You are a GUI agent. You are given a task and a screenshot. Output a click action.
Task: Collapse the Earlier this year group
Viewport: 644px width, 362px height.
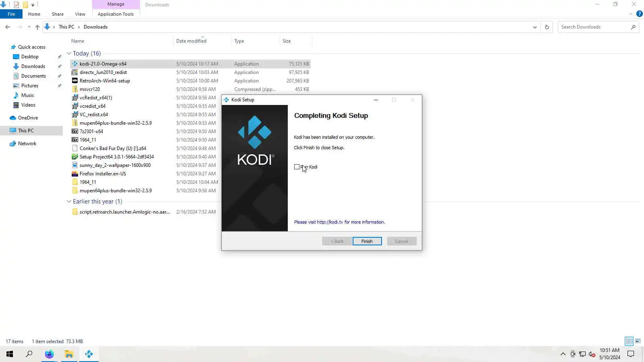tap(69, 202)
